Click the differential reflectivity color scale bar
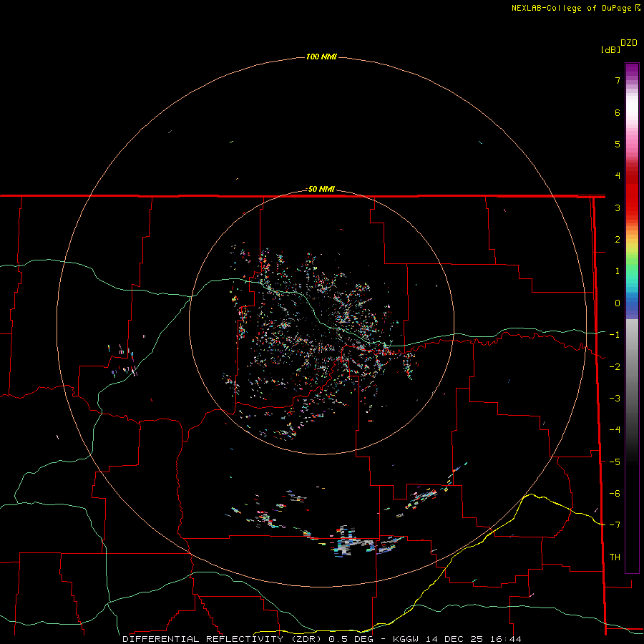Screen dimensions: 644x644 point(632,318)
